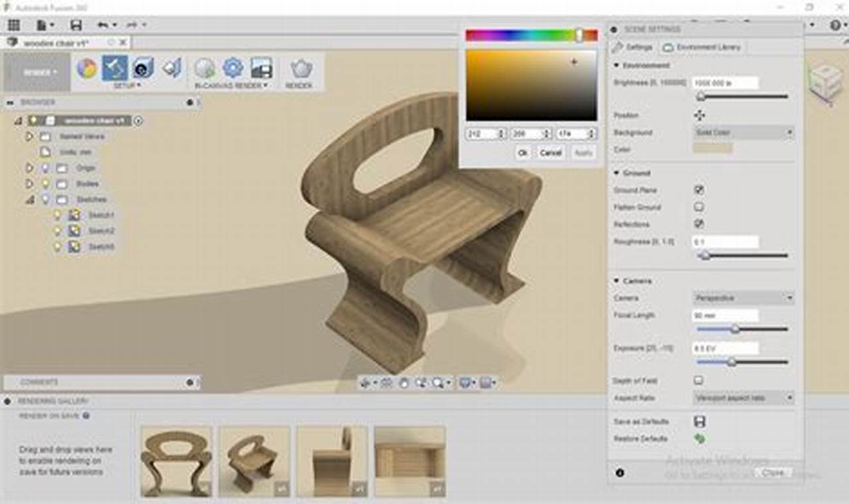
Task: Open the Camera Perspective dropdown
Action: tap(743, 298)
